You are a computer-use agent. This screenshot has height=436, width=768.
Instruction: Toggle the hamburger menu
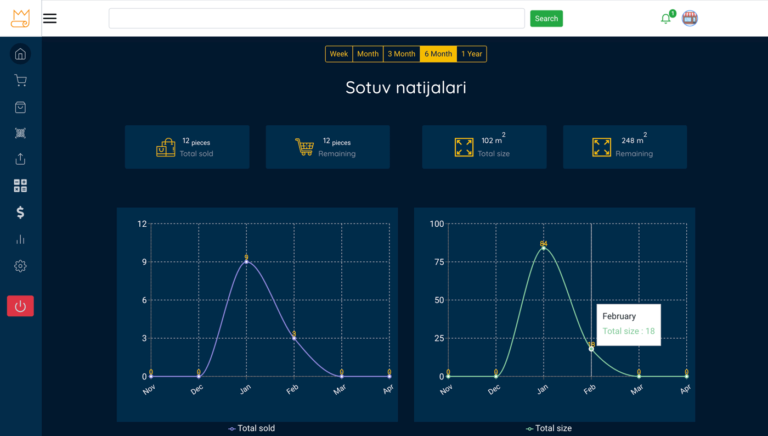coord(50,18)
